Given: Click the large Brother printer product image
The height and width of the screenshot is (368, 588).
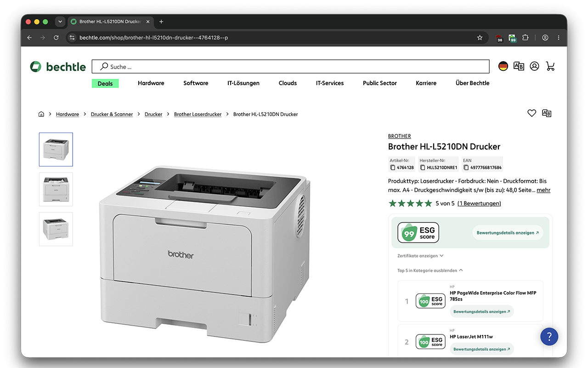Looking at the screenshot, I should (204, 253).
